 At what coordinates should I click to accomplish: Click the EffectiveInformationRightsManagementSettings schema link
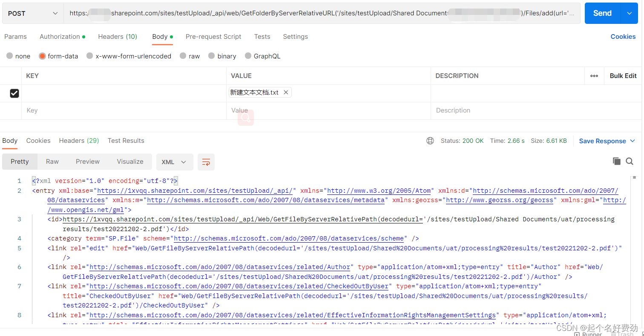click(292, 315)
